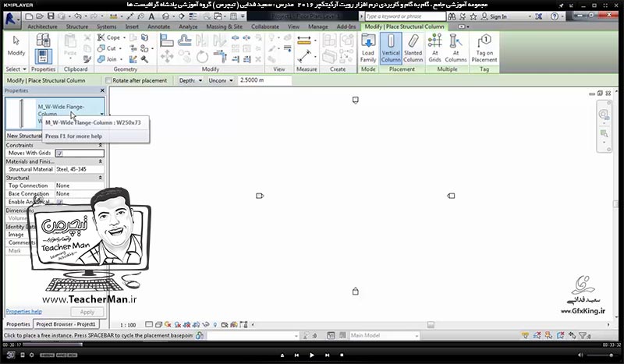Open the Depth dropdown in options bar

(190, 80)
